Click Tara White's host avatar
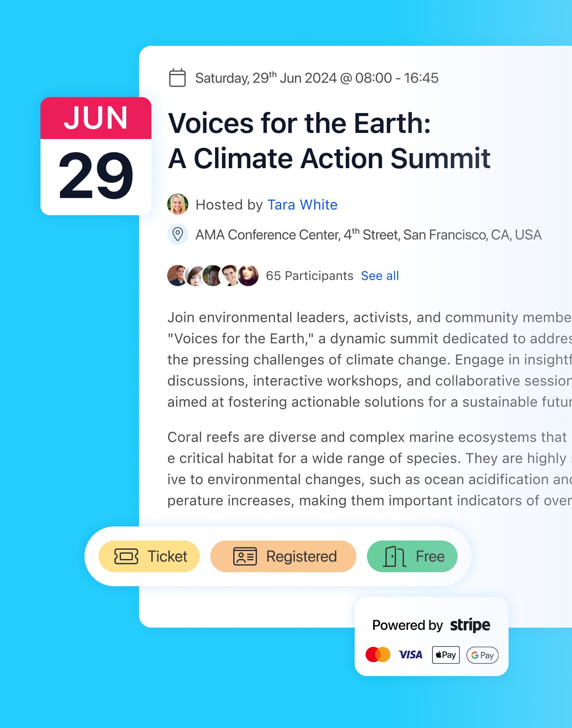Screen dimensions: 572x728 click(x=178, y=204)
